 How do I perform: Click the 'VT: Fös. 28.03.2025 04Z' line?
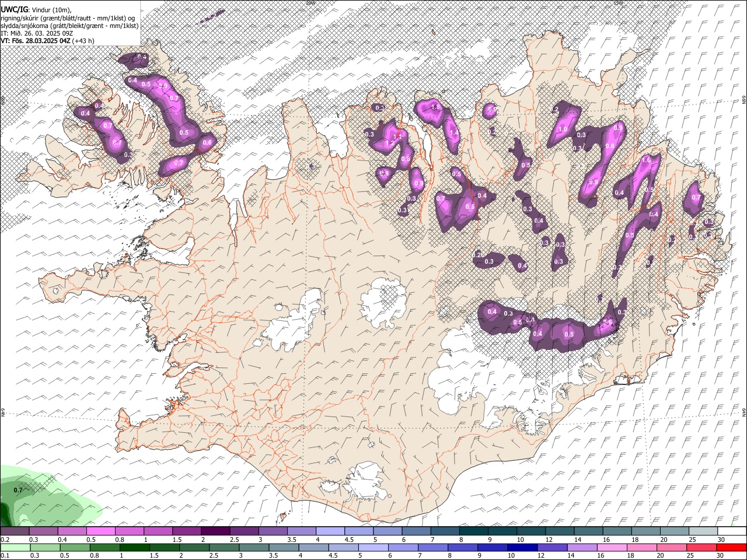point(47,41)
